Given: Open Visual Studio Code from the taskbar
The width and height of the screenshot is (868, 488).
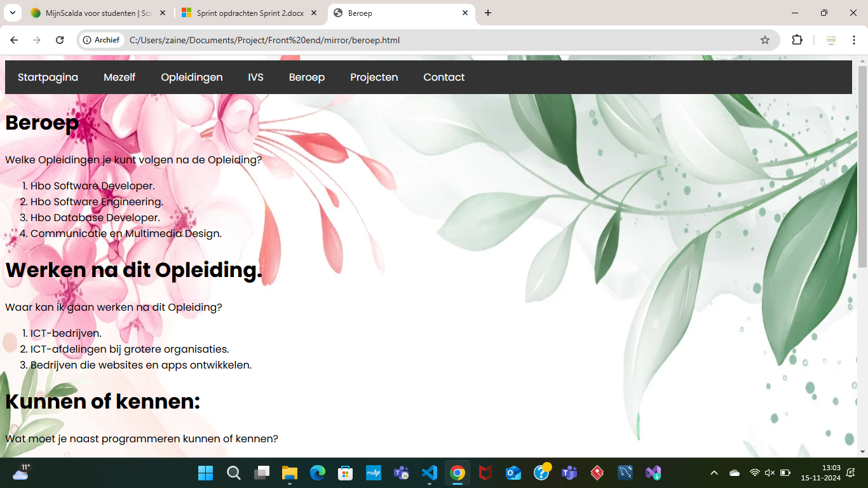Looking at the screenshot, I should point(430,473).
